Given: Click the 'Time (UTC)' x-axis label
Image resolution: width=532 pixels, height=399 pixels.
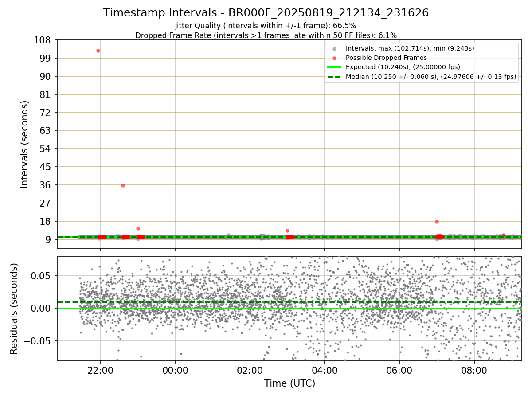Looking at the screenshot, I should coord(289,383).
